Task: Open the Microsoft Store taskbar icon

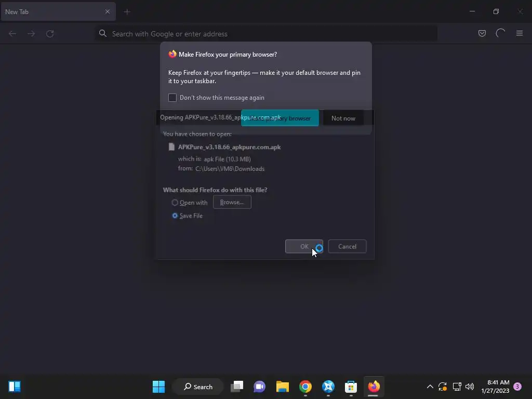Action: [x=351, y=387]
